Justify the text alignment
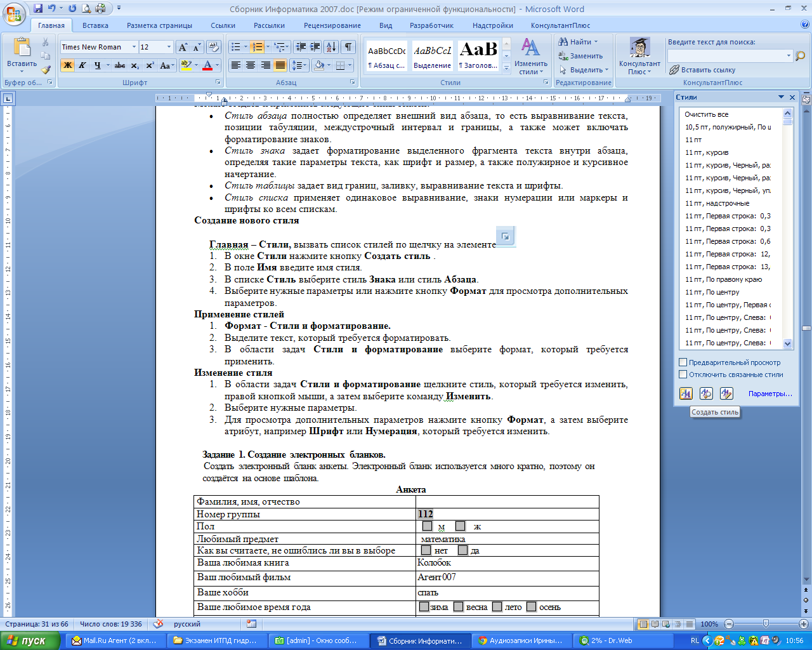 [x=280, y=65]
